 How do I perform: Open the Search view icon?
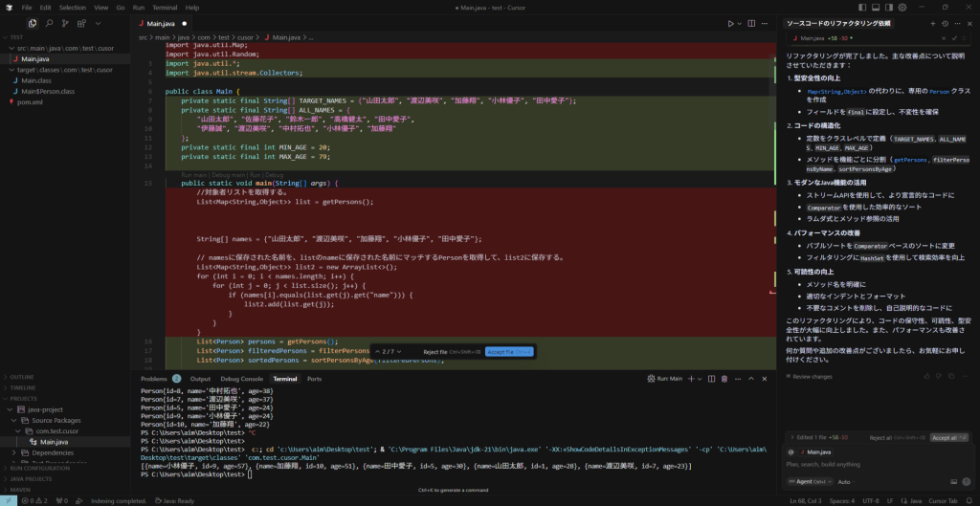[49, 24]
